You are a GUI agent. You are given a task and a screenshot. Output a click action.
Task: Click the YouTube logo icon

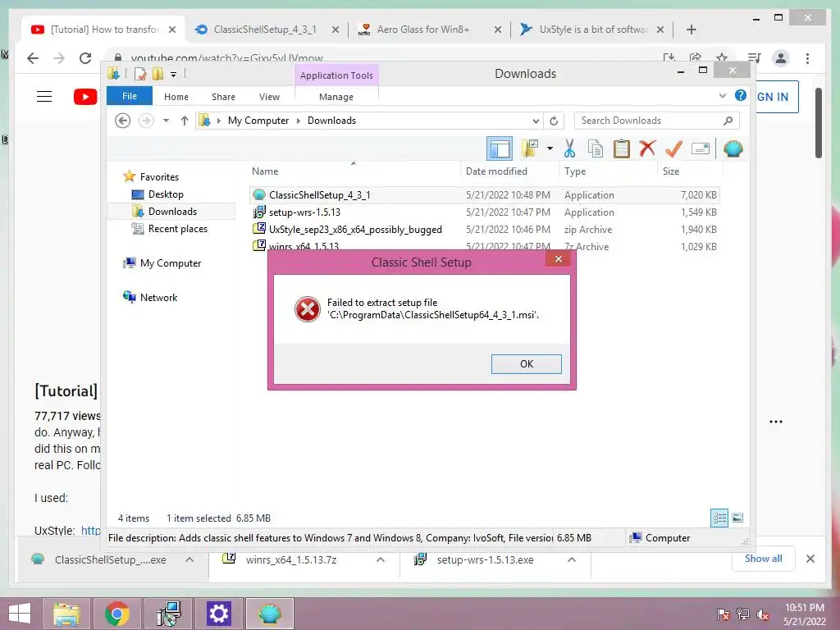click(85, 97)
